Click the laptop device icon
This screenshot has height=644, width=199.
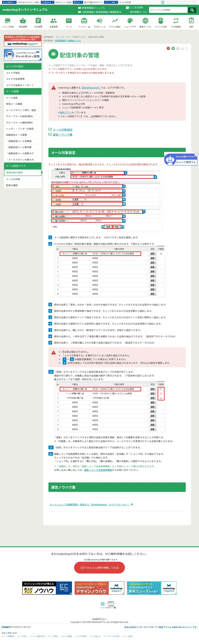[182, 48]
